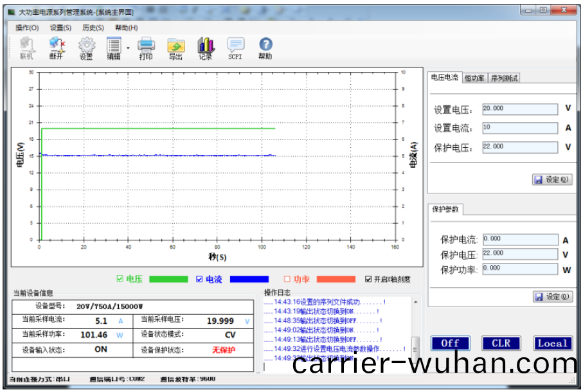Click the 打印 printer icon
This screenshot has height=392, width=583.
147,46
